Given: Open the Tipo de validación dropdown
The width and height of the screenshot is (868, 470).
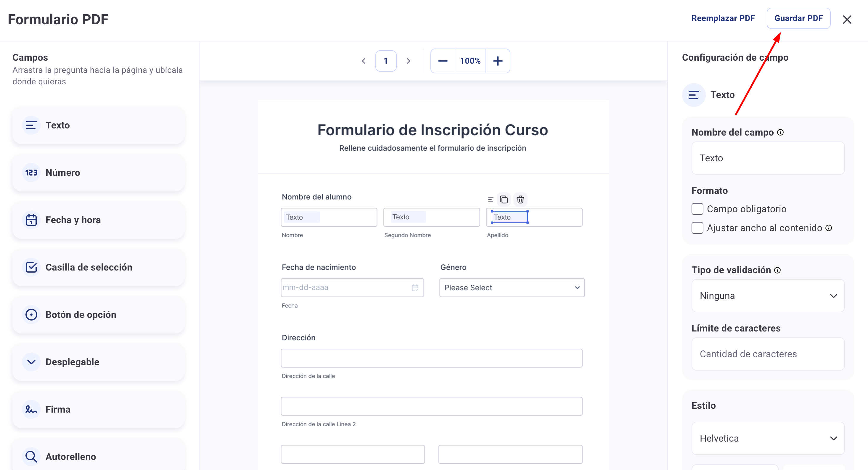Looking at the screenshot, I should 768,296.
